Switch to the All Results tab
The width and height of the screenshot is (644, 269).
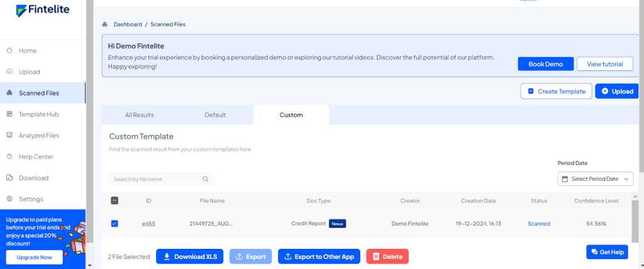140,115
